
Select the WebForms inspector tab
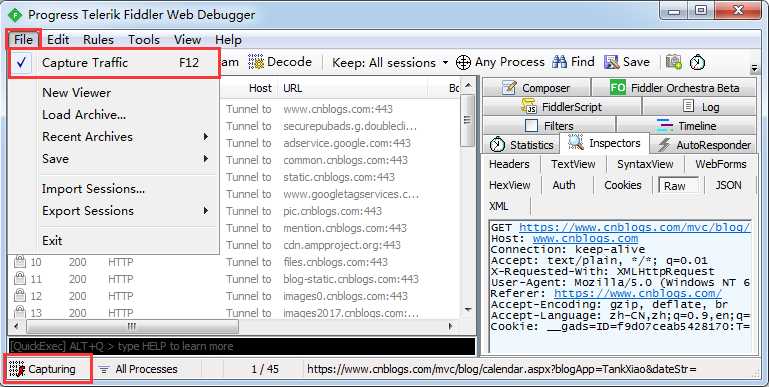pos(720,164)
